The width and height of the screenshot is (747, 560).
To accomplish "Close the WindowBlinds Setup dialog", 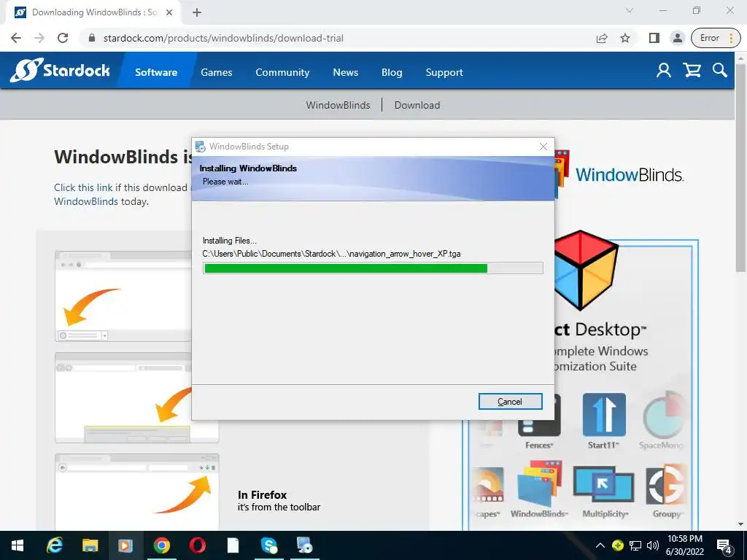I will click(x=543, y=147).
